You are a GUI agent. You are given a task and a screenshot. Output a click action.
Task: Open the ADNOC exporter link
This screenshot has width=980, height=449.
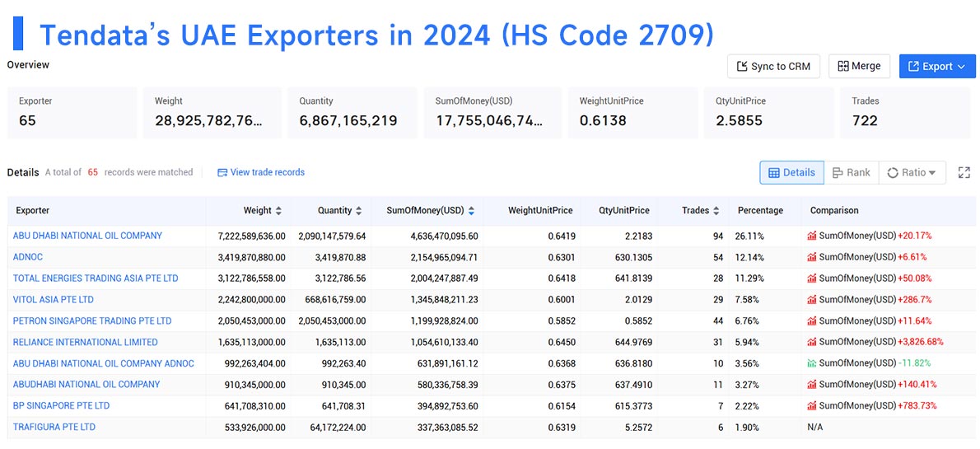[x=28, y=257]
